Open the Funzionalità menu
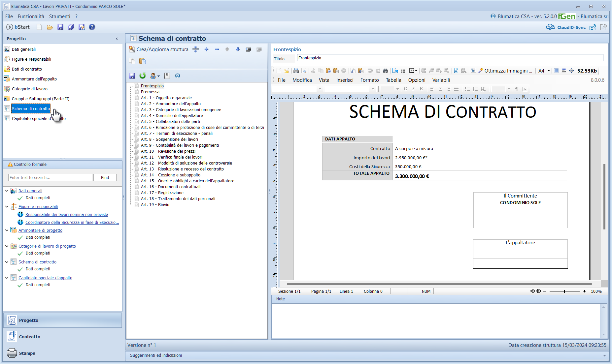This screenshot has height=364, width=612. pos(31,16)
